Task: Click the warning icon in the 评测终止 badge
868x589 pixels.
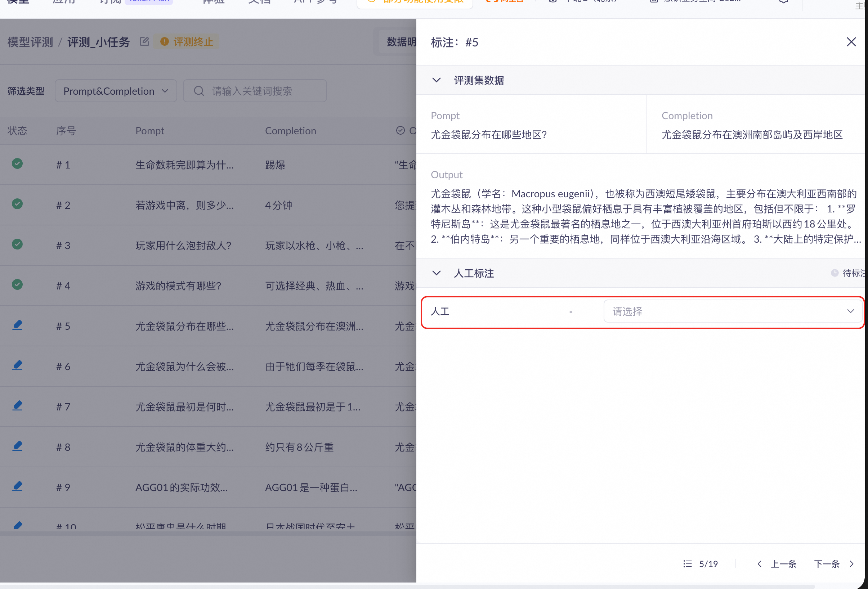Action: pos(164,41)
